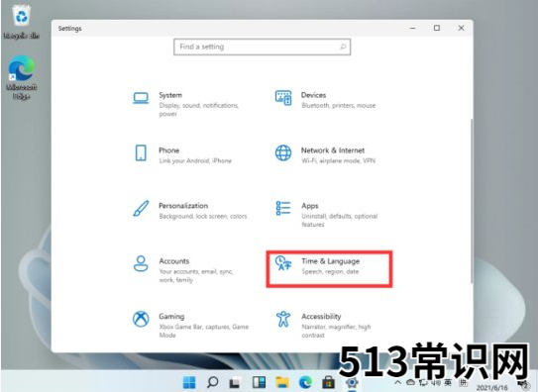Open the Gaming Xbox icon
The height and width of the screenshot is (392, 538).
(x=141, y=319)
